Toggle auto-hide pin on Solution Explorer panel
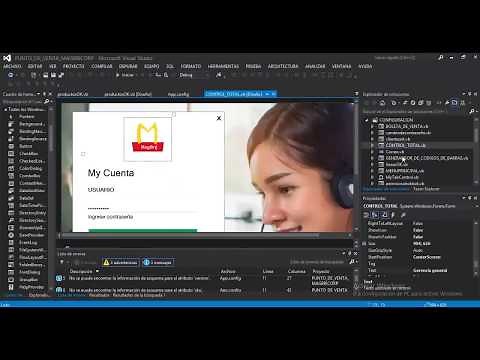 pyautogui.click(x=469, y=94)
